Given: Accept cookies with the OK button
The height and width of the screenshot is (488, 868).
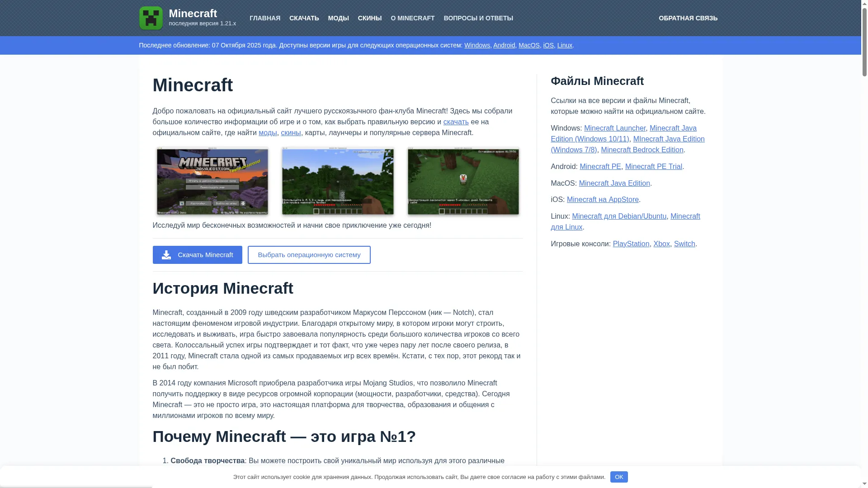Looking at the screenshot, I should 619,477.
